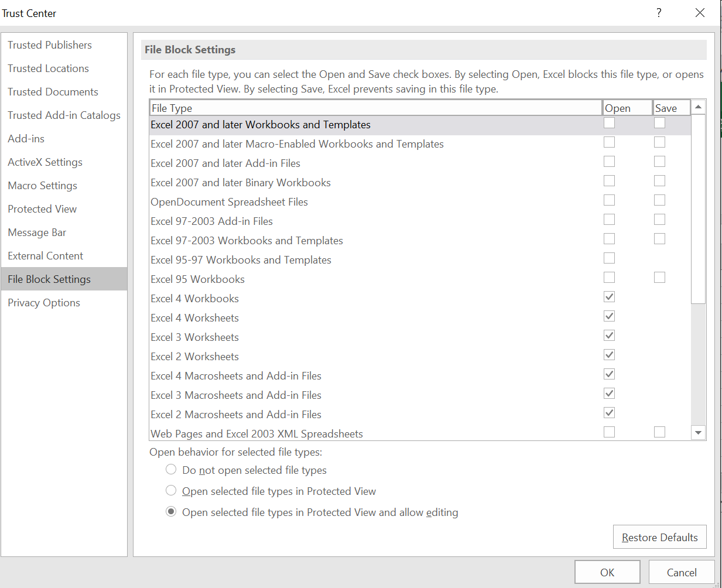Click the file list scroll up arrow
Viewport: 722px width, 588px height.
point(698,107)
